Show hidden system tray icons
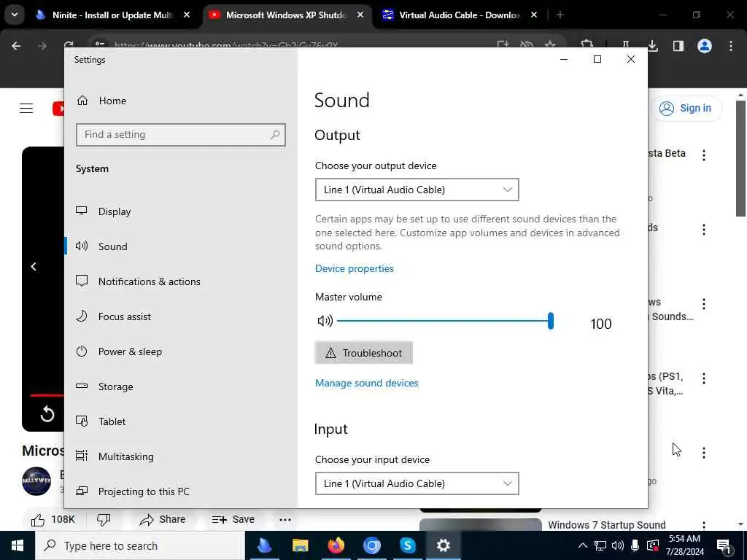 [582, 545]
